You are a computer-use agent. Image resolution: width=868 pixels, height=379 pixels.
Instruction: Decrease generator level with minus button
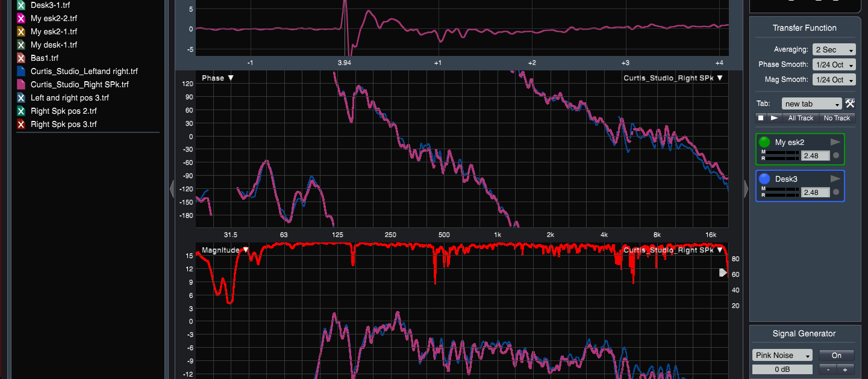827,369
